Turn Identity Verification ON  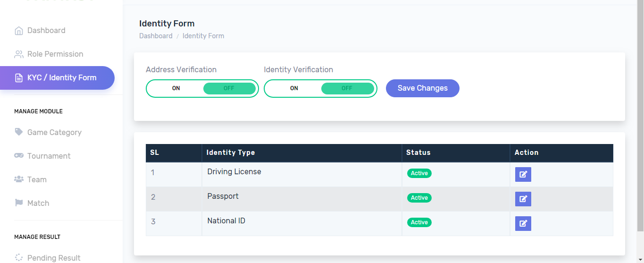pyautogui.click(x=294, y=88)
